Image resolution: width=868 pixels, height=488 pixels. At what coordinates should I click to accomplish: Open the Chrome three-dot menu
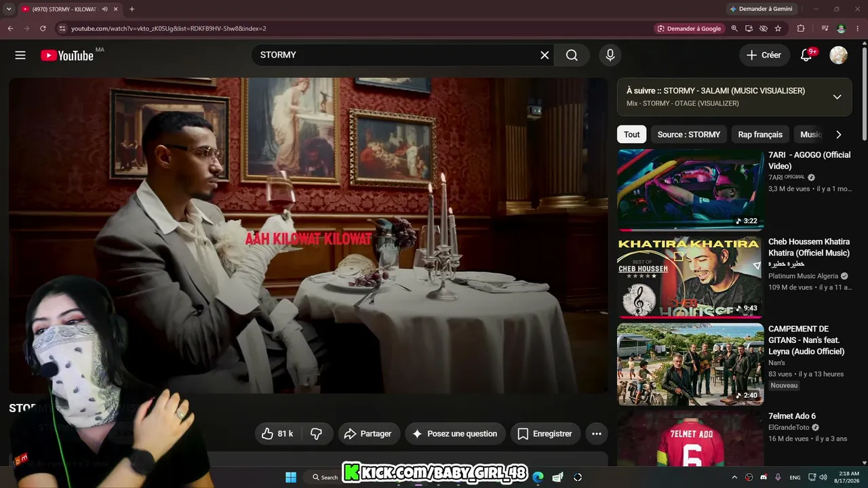pos(858,28)
